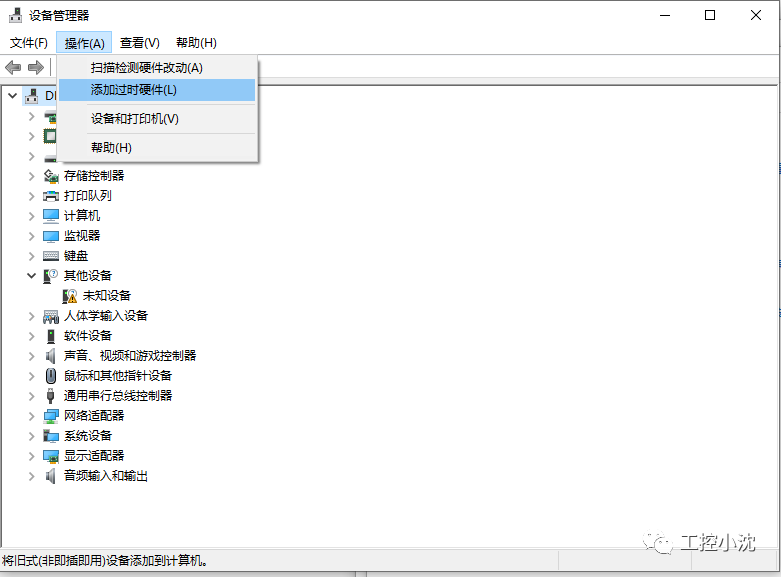
Task: Click the 音频输入和输出 speaker icon
Action: (x=50, y=476)
